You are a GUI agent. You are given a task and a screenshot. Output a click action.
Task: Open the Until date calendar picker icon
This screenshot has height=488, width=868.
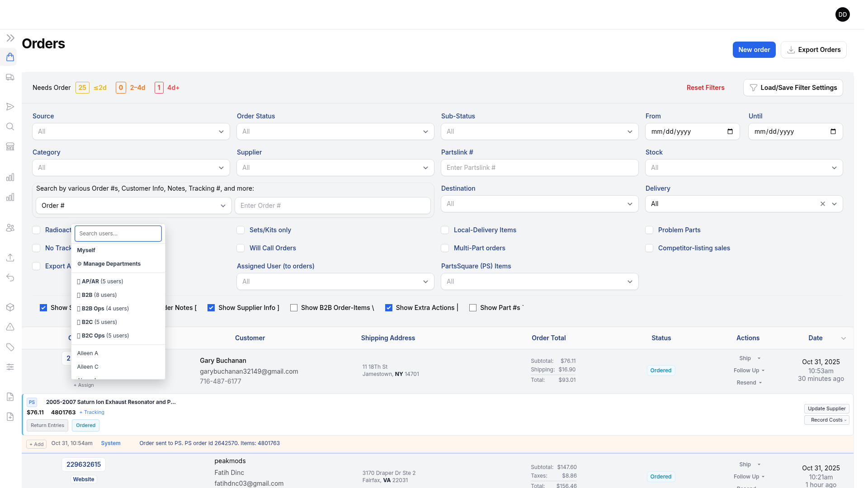(x=833, y=131)
